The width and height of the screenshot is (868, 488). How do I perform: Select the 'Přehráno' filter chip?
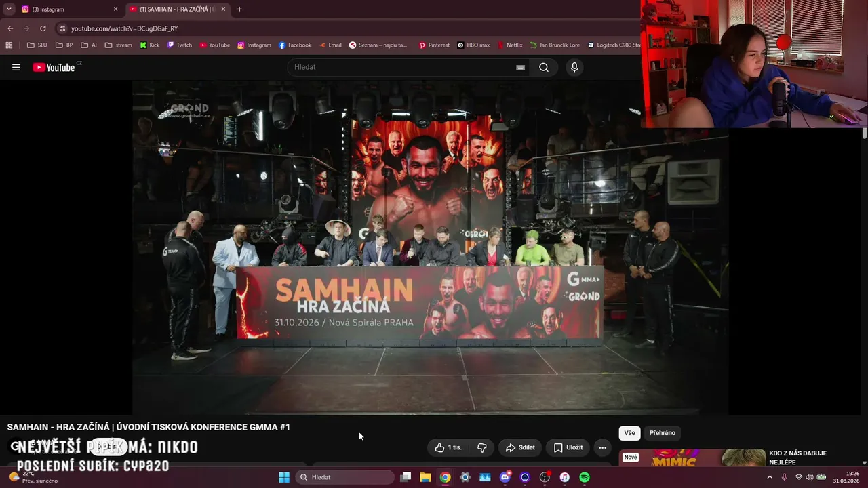[663, 433]
